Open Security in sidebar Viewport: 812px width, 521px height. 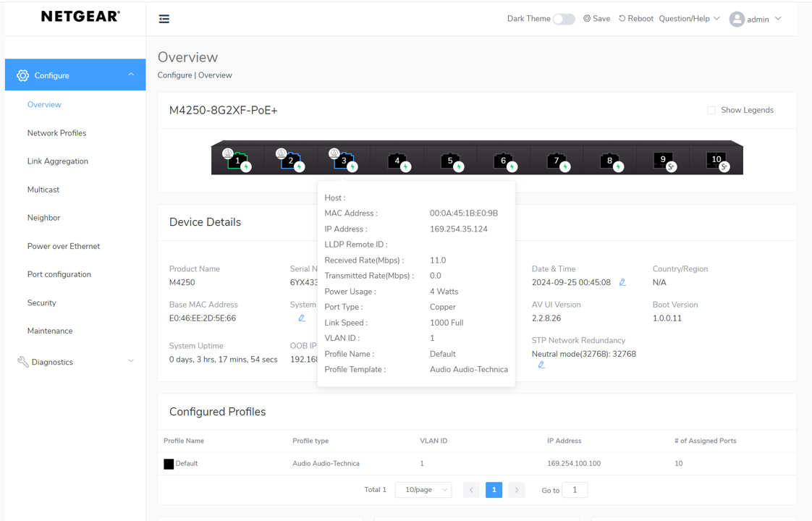coord(41,302)
